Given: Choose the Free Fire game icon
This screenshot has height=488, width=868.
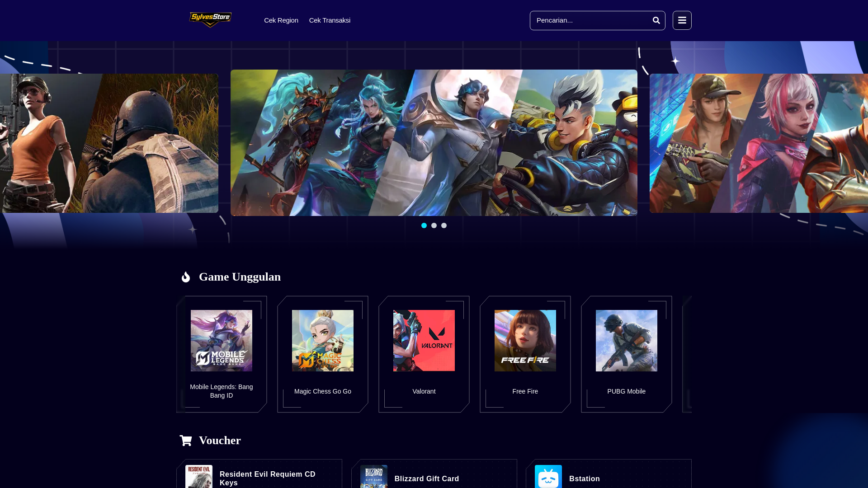Looking at the screenshot, I should click(525, 341).
